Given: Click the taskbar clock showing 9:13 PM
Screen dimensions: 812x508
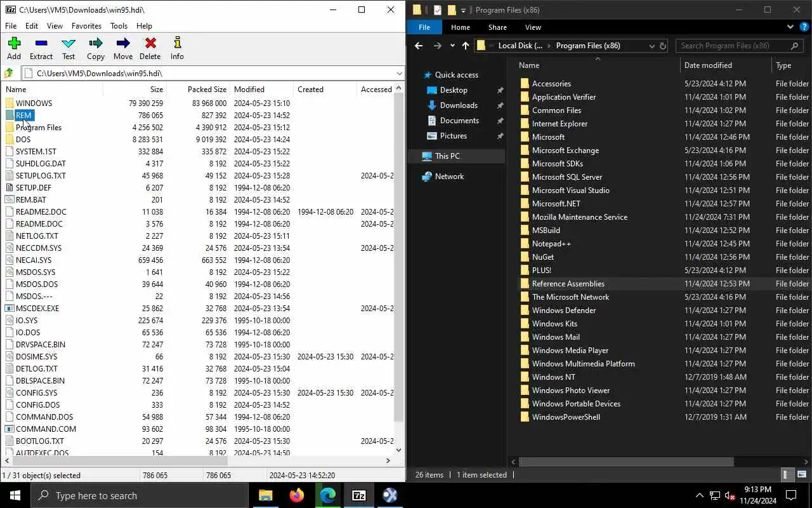Looking at the screenshot, I should 757,495.
